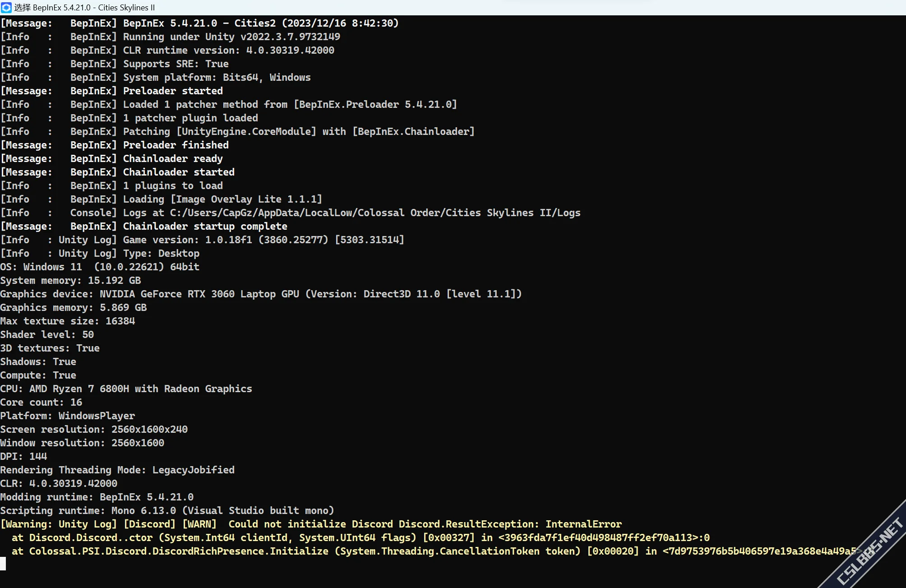Click the text '1 patcher plugin loaded'
906x588 pixels.
point(190,118)
